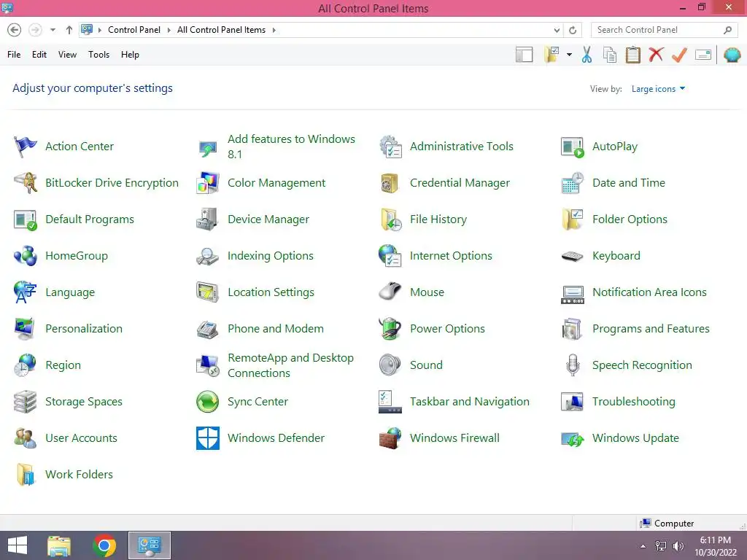Click the Control Panel breadcrumb segment
The height and width of the screenshot is (560, 747).
(134, 30)
